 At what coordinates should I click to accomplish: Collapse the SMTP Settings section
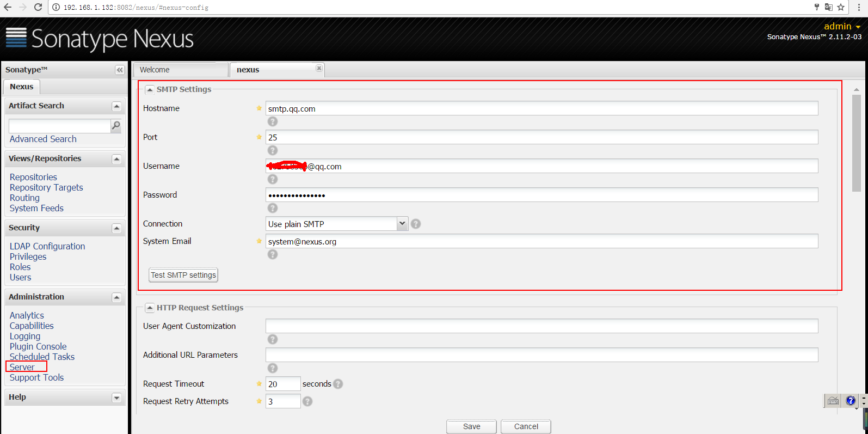(x=150, y=89)
